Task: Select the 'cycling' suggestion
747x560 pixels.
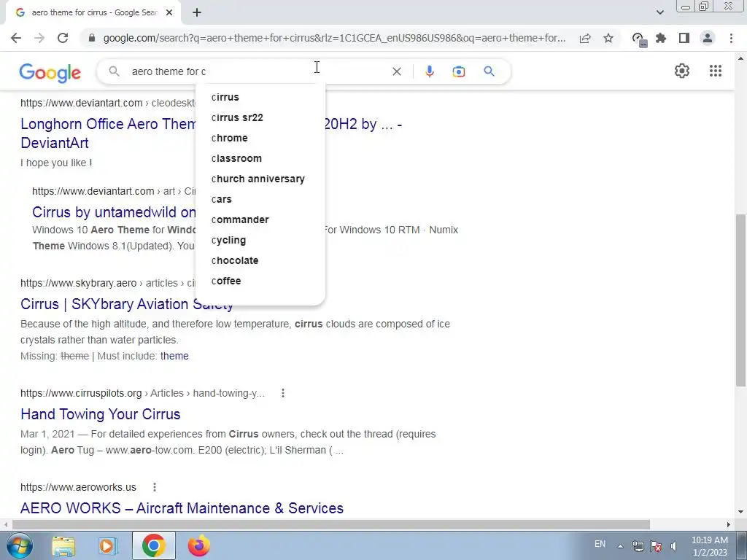Action: (260, 241)
